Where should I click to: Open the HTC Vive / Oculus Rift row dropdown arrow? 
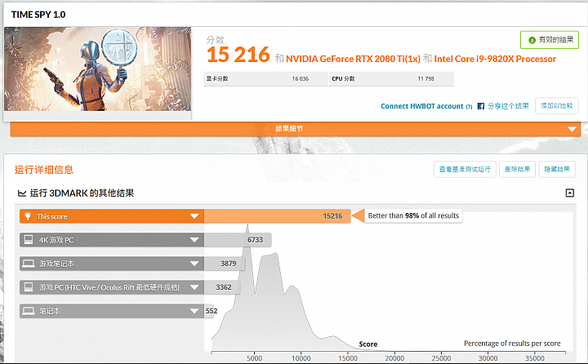194,287
